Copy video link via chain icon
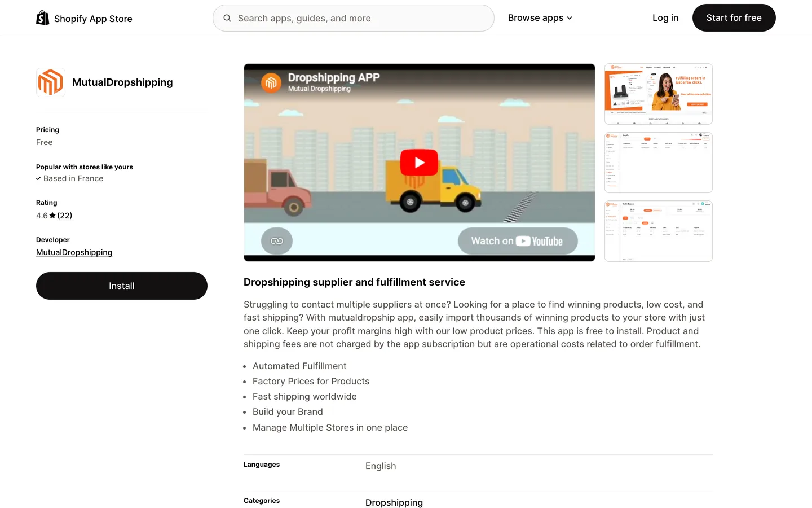 tap(277, 241)
